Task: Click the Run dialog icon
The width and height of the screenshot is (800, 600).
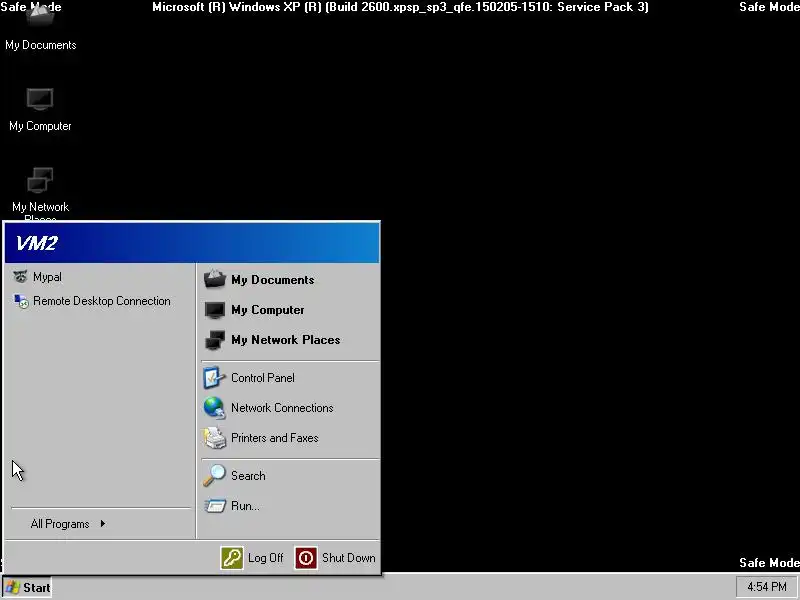Action: (x=215, y=506)
